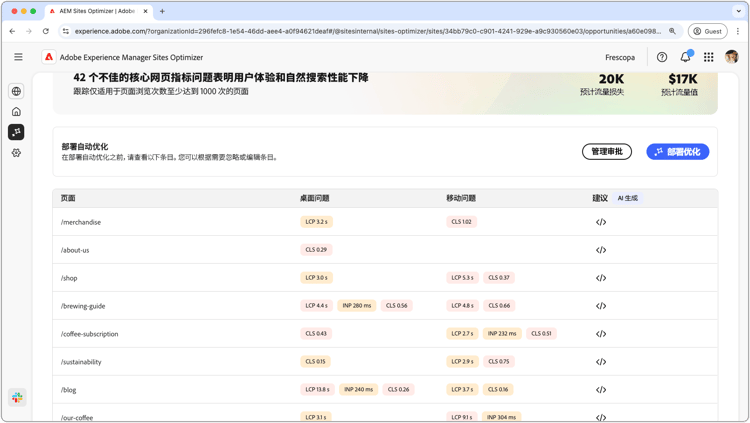Select the /blog page row
Viewport: 750px width, 423px height.
pyautogui.click(x=385, y=390)
